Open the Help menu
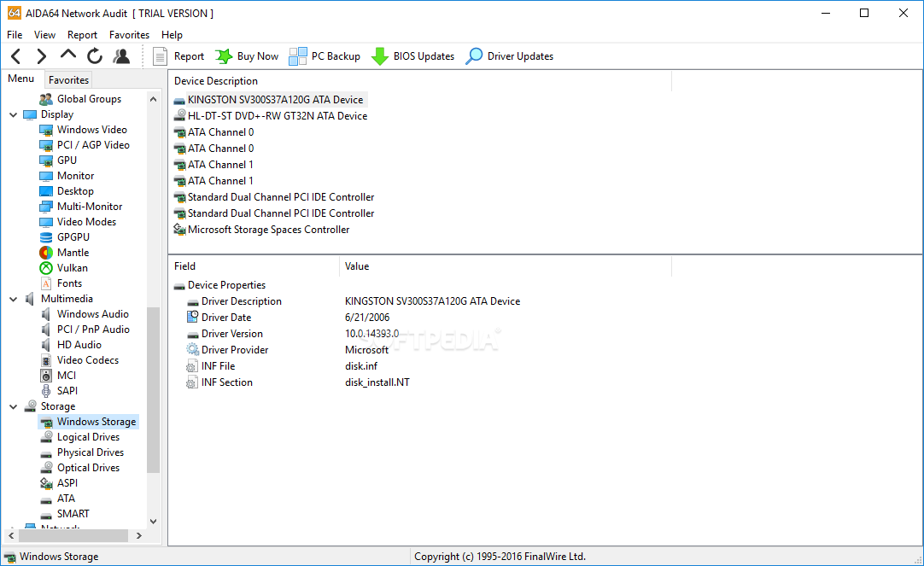Viewport: 924px width, 566px height. point(172,35)
